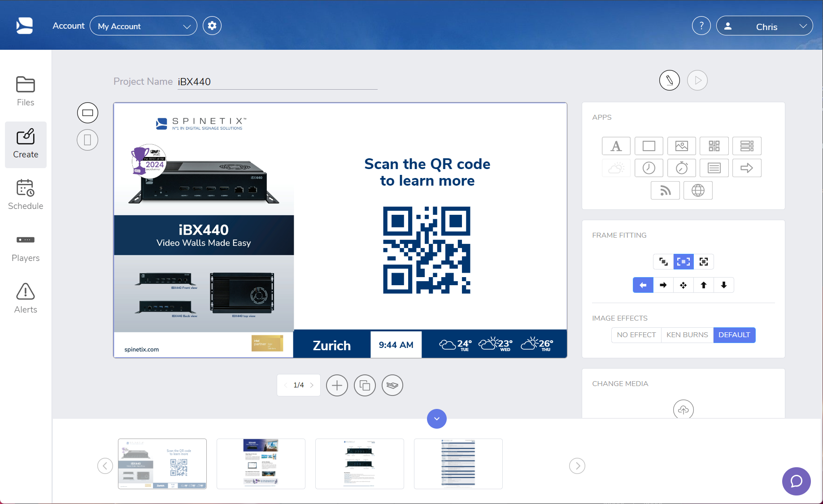Add the Weather app
The height and width of the screenshot is (504, 823).
click(x=616, y=168)
